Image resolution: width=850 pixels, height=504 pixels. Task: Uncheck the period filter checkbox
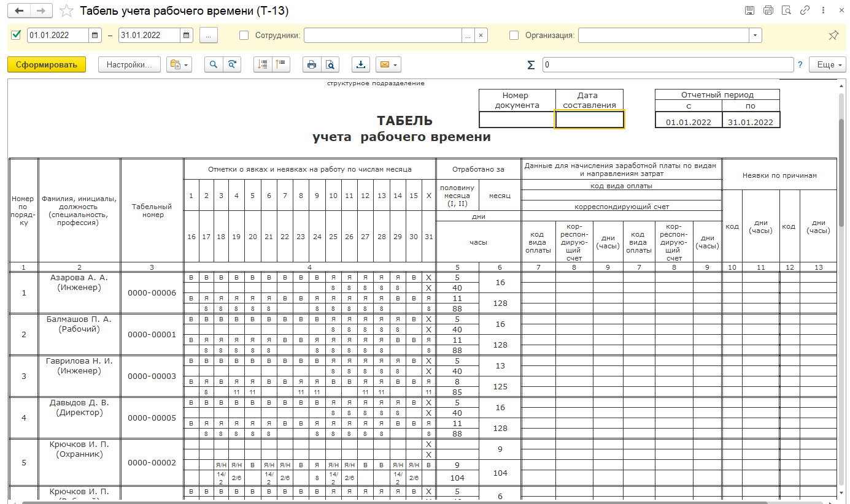point(17,36)
